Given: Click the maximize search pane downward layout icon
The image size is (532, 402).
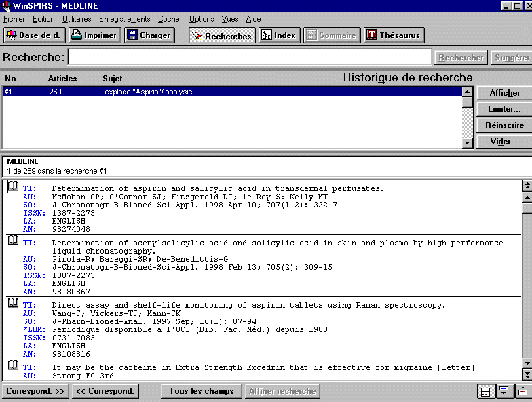Looking at the screenshot, I should click(x=503, y=392).
